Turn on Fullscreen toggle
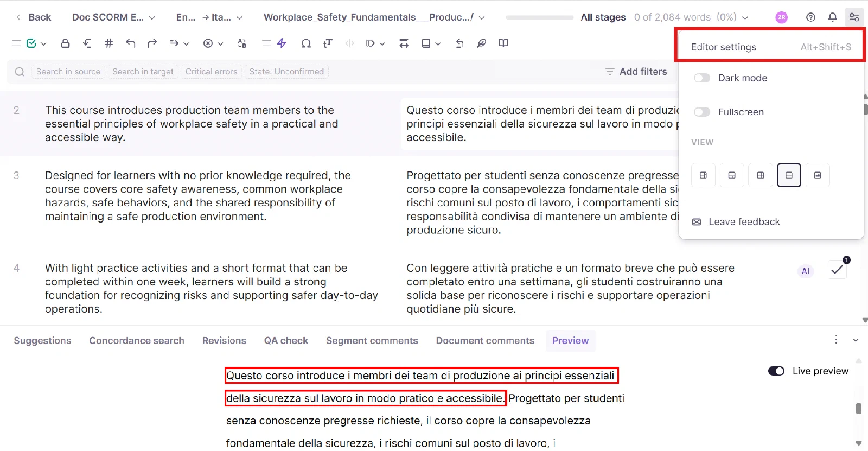Screen dimensions: 868x451 click(x=702, y=112)
